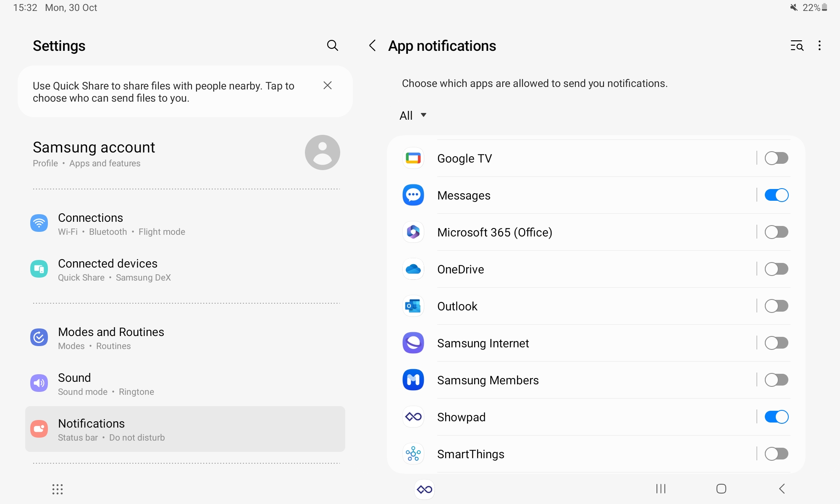Open the three-dot overflow menu
This screenshot has height=504, width=840.
tap(819, 46)
